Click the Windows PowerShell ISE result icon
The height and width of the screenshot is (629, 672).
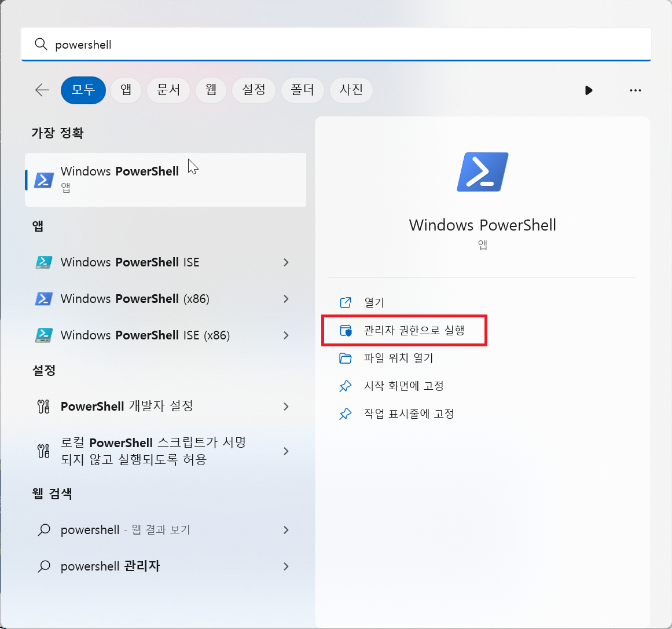tap(44, 262)
